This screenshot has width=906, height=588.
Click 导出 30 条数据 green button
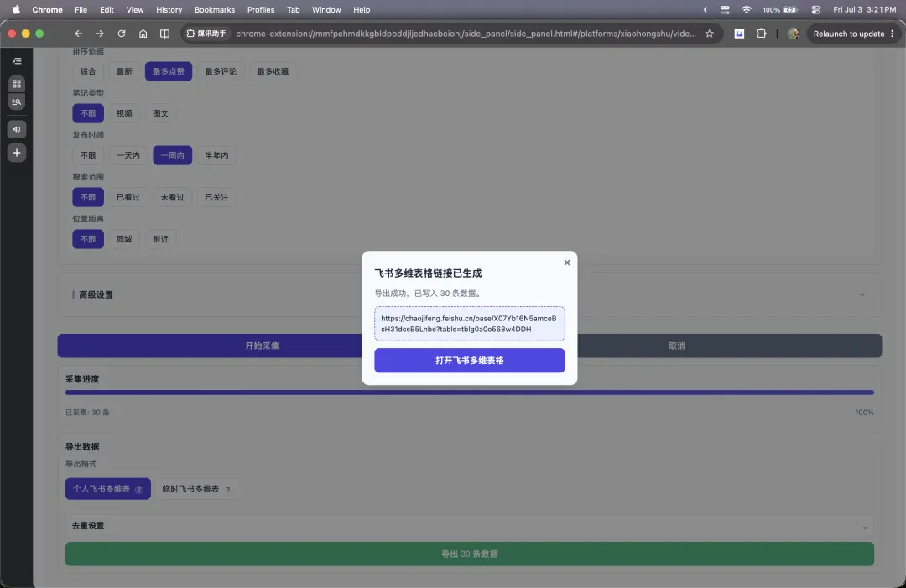[x=469, y=554]
